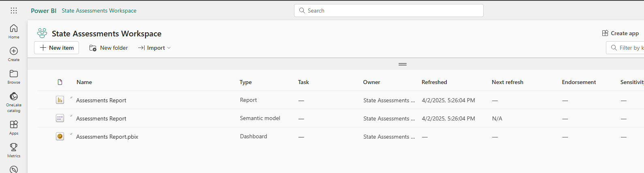Click the State Assessments Workspace breadcrumb
The image size is (644, 173).
coord(99,11)
